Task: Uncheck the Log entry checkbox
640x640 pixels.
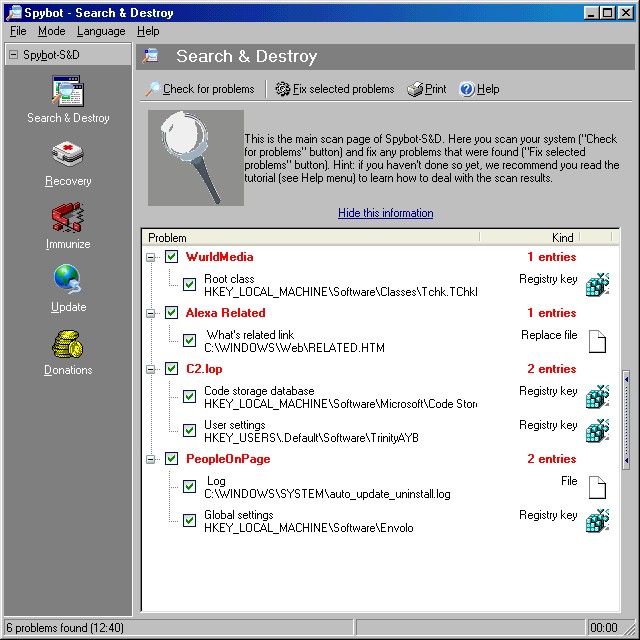Action: tap(189, 487)
